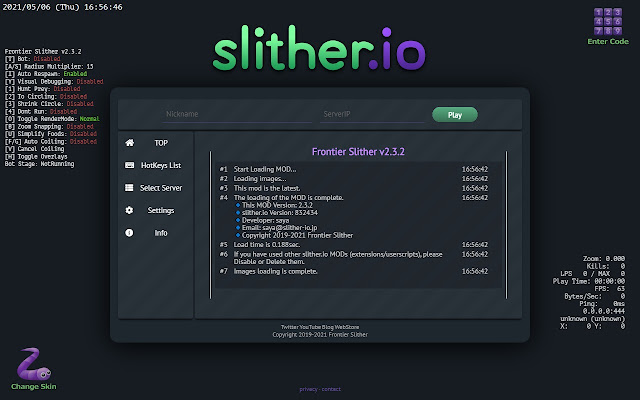
Task: Click 'This MOD Version: 2.3.2' bullet
Action: point(274,205)
